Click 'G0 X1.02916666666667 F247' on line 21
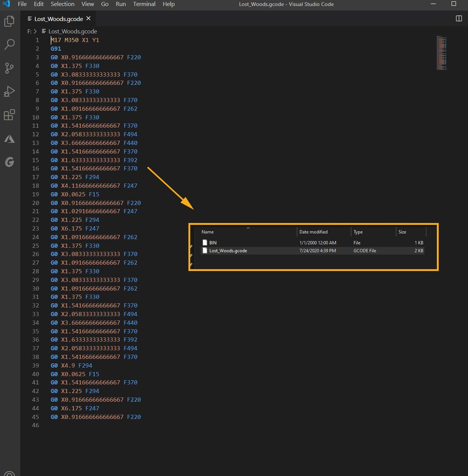The height and width of the screenshot is (476, 468). [94, 212]
